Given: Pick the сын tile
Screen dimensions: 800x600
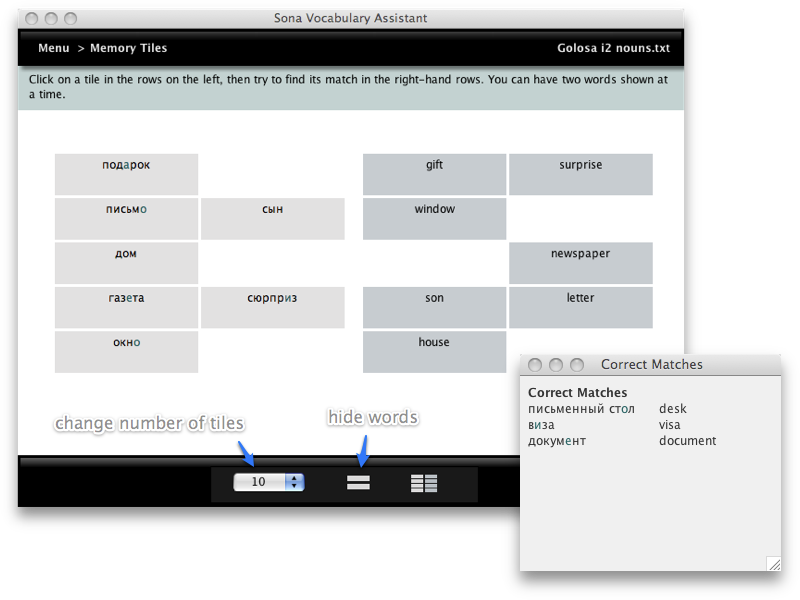Looking at the screenshot, I should [272, 219].
